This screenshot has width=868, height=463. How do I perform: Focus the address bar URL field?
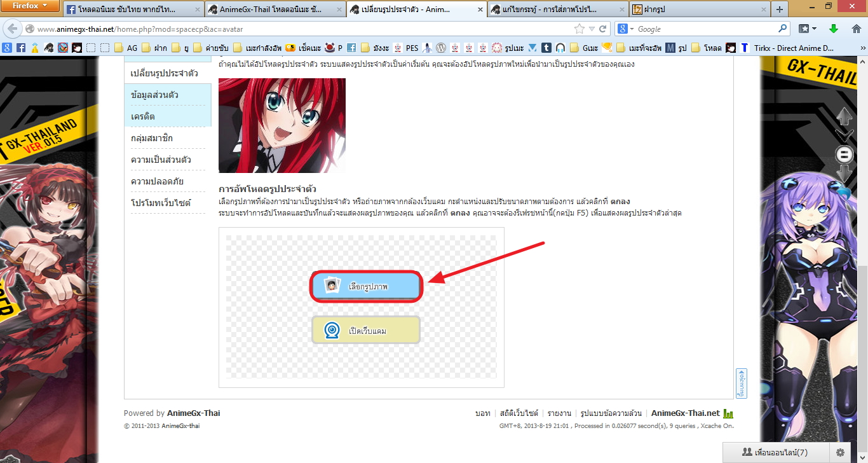304,29
